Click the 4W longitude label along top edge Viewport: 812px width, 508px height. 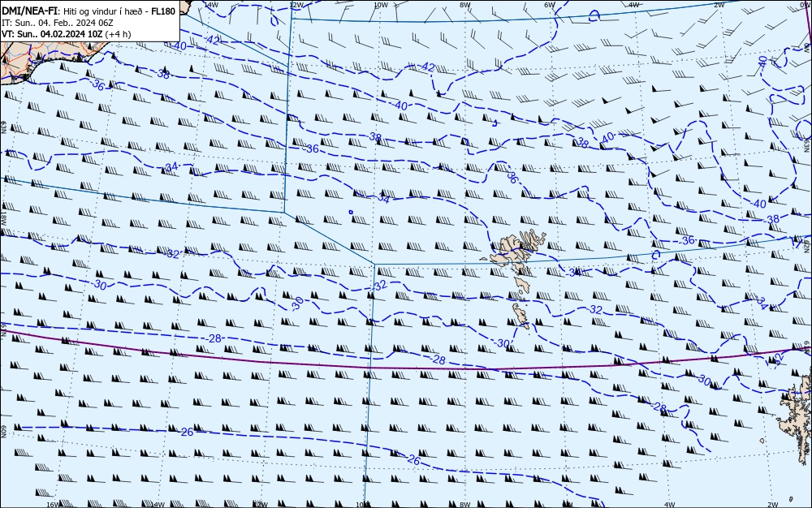click(x=634, y=5)
